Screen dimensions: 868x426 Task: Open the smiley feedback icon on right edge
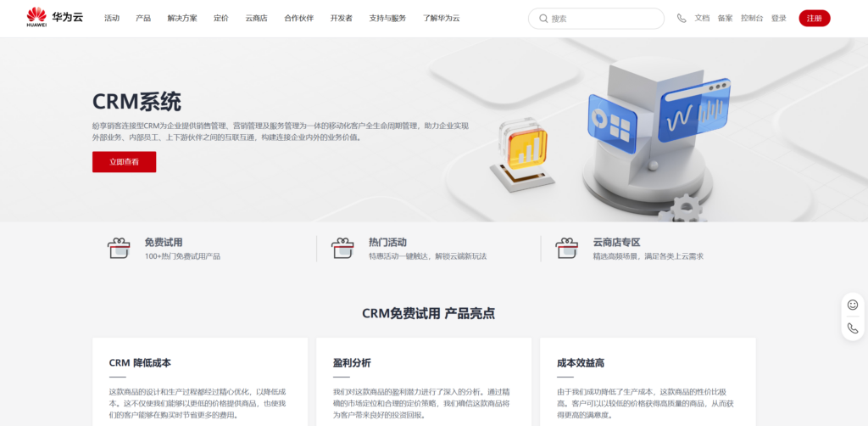tap(853, 305)
